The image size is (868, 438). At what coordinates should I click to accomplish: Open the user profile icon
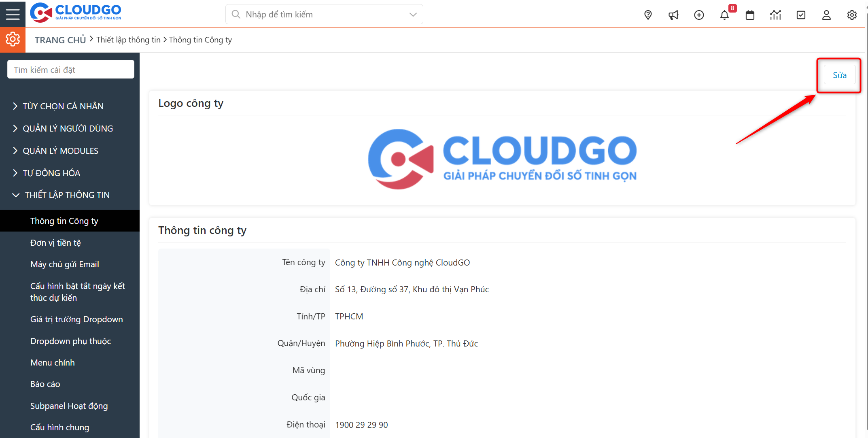[826, 15]
